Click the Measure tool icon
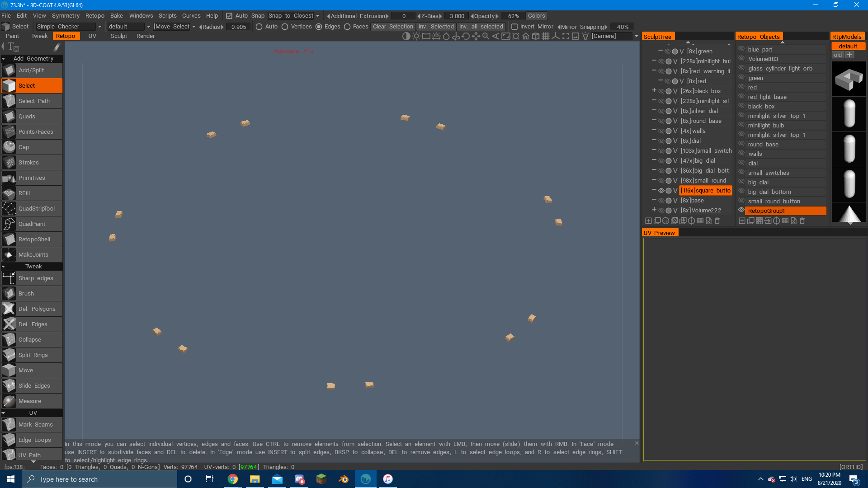 click(x=9, y=401)
